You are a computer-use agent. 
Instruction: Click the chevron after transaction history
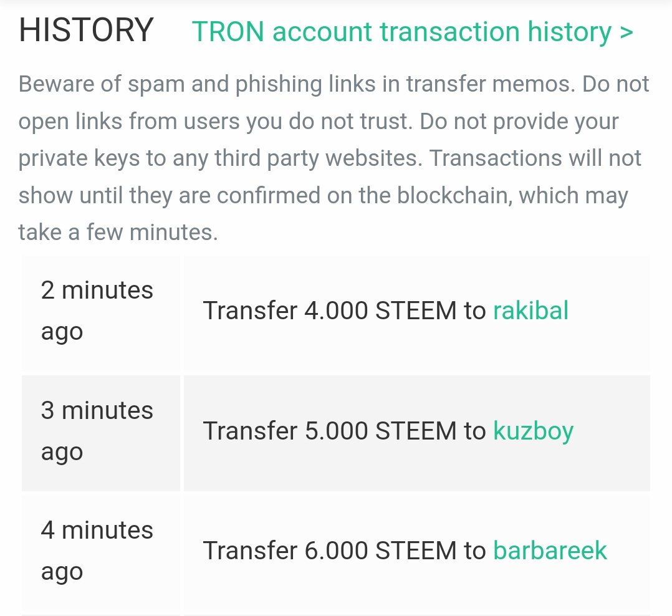pos(626,33)
